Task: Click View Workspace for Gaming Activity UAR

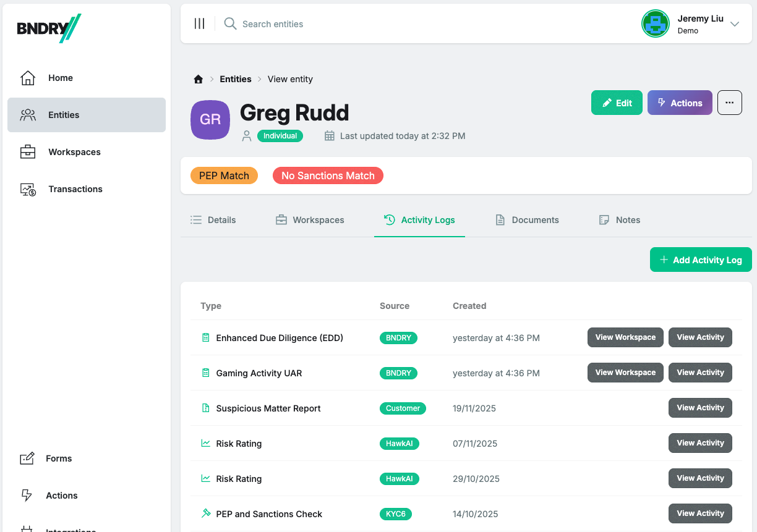Action: coord(625,372)
